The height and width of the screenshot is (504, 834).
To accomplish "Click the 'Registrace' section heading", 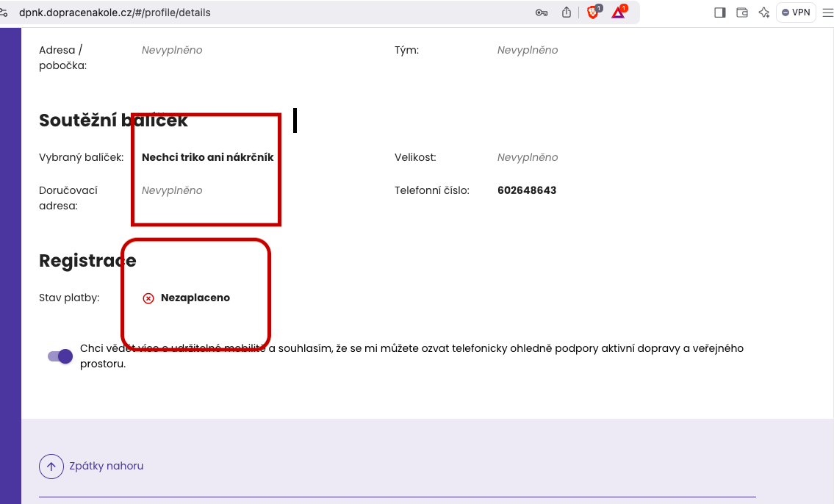I will coord(87,261).
